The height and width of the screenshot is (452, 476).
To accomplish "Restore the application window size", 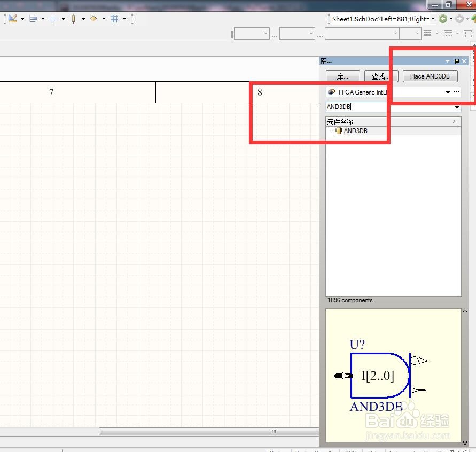I will tap(449, 5).
